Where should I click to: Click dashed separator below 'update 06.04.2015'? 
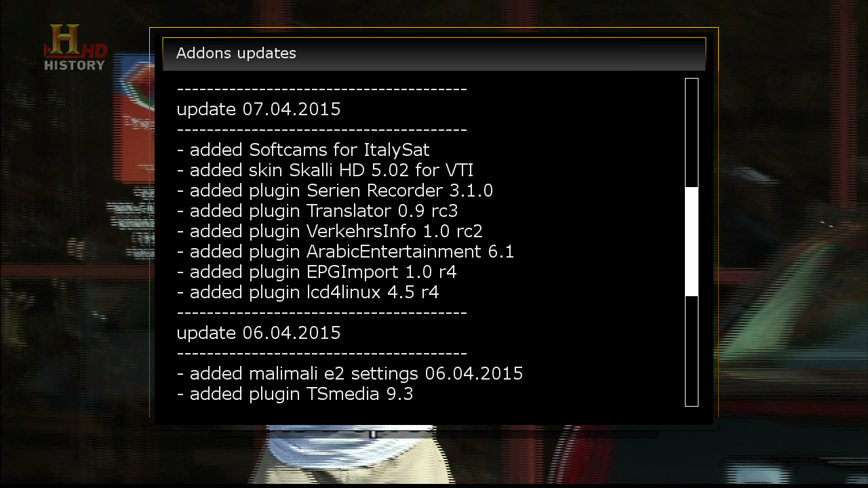(x=322, y=353)
